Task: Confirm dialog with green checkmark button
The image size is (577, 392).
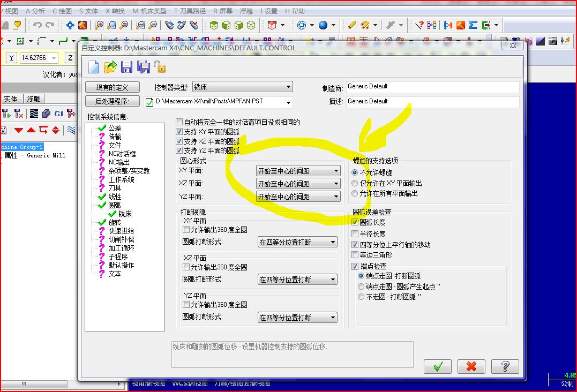Action: [437, 366]
